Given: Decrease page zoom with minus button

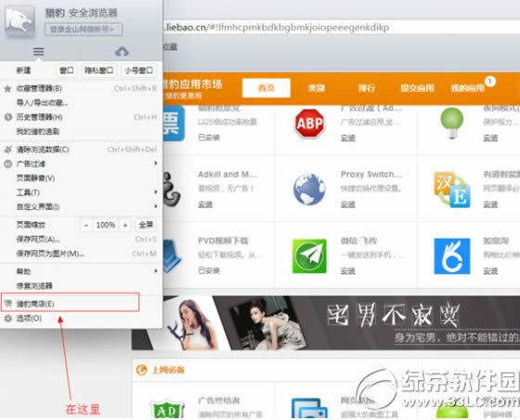Looking at the screenshot, I should pyautogui.click(x=86, y=225).
